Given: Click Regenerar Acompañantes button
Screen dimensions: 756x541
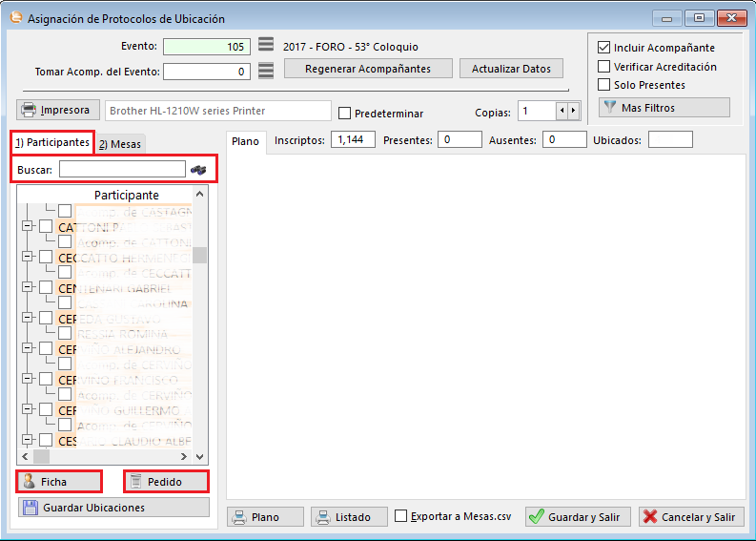Looking at the screenshot, I should pos(367,69).
